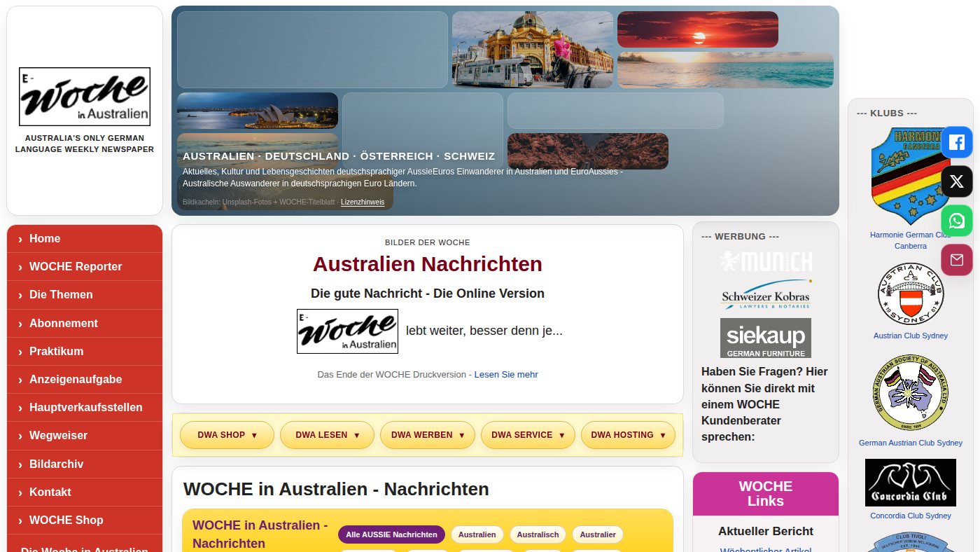
Task: Share the page by email icon
Action: tap(957, 261)
